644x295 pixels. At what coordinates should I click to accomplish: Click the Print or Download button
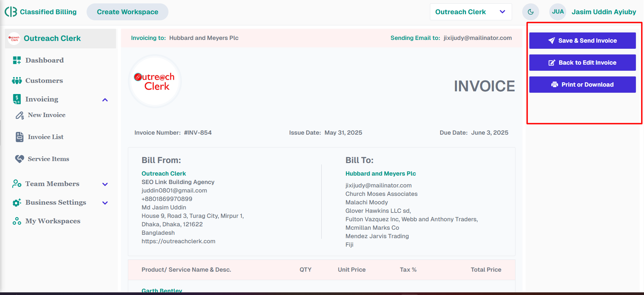[582, 85]
